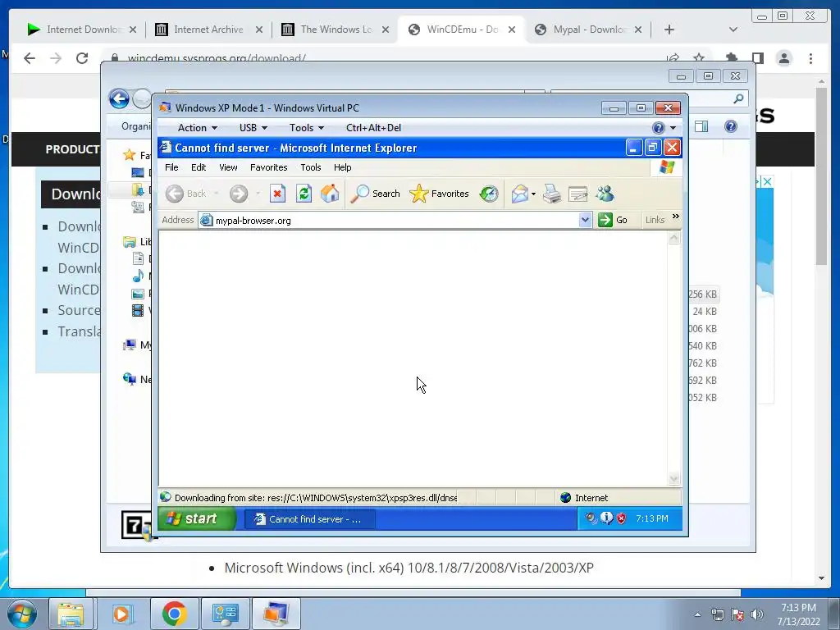Viewport: 840px width, 630px height.
Task: Toggle the Explorer preview pane icon
Action: point(701,126)
